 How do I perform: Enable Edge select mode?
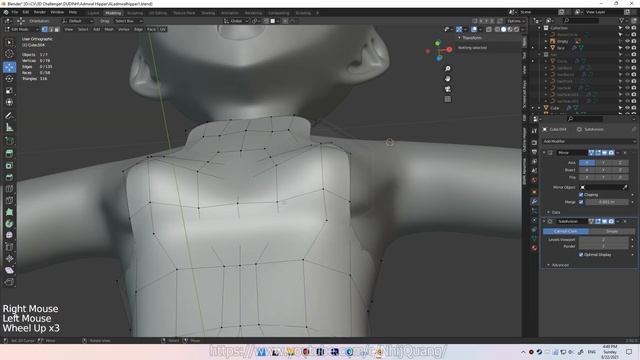pos(51,29)
